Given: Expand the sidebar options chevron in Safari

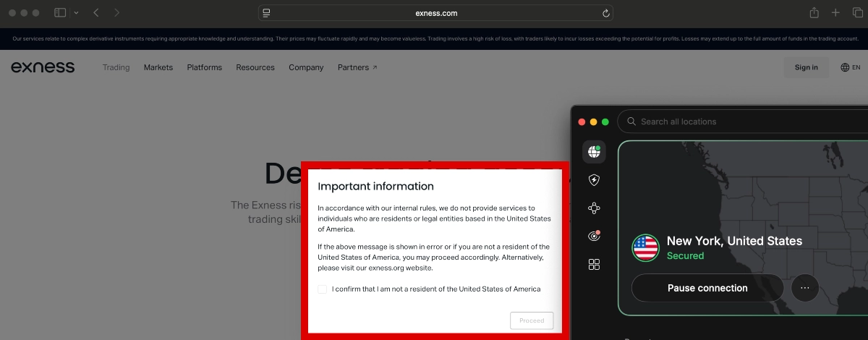Looking at the screenshot, I should click(x=76, y=13).
